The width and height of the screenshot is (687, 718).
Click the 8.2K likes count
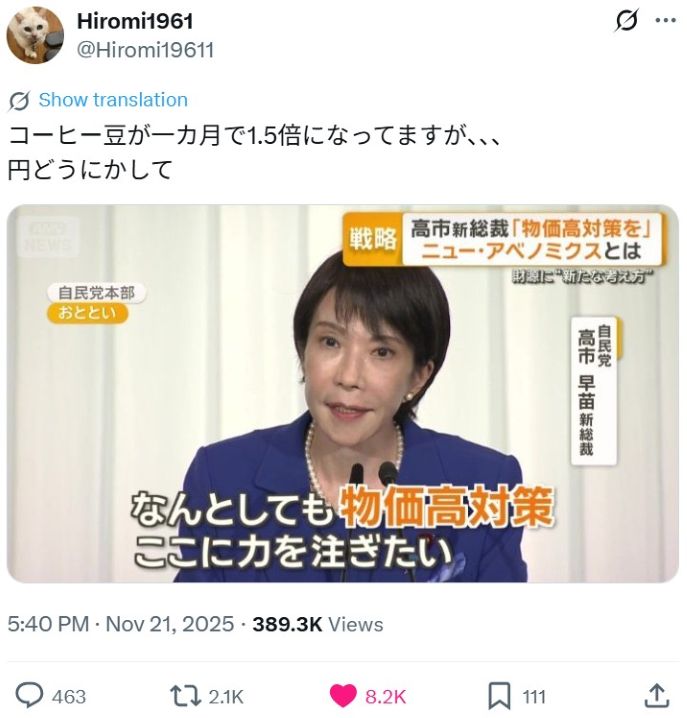click(385, 697)
